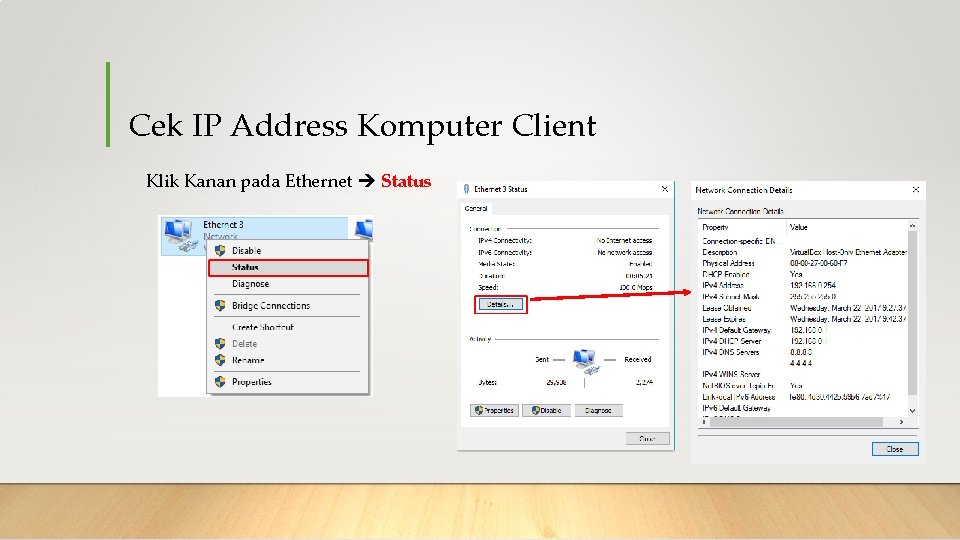This screenshot has width=960, height=540.
Task: Open the Details button in Ethernet Status
Action: click(x=501, y=304)
